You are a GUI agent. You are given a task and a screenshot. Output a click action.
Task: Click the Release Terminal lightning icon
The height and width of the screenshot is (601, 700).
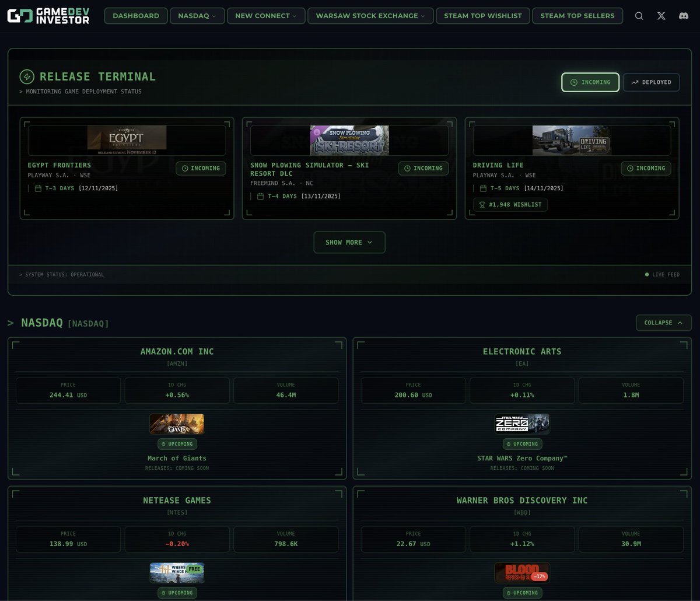click(x=27, y=76)
